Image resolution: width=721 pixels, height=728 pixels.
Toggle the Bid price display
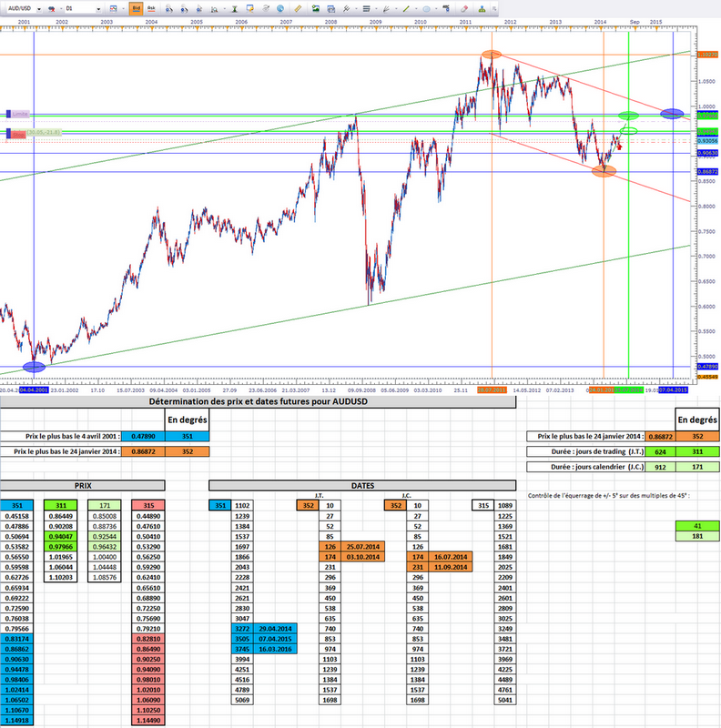pyautogui.click(x=137, y=8)
